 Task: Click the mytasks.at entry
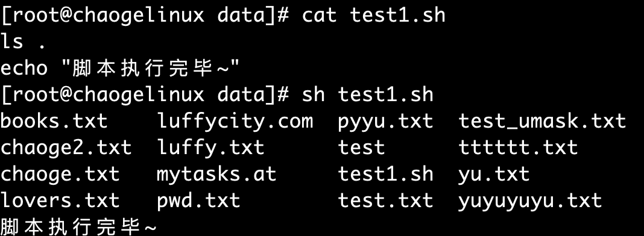coord(217,175)
